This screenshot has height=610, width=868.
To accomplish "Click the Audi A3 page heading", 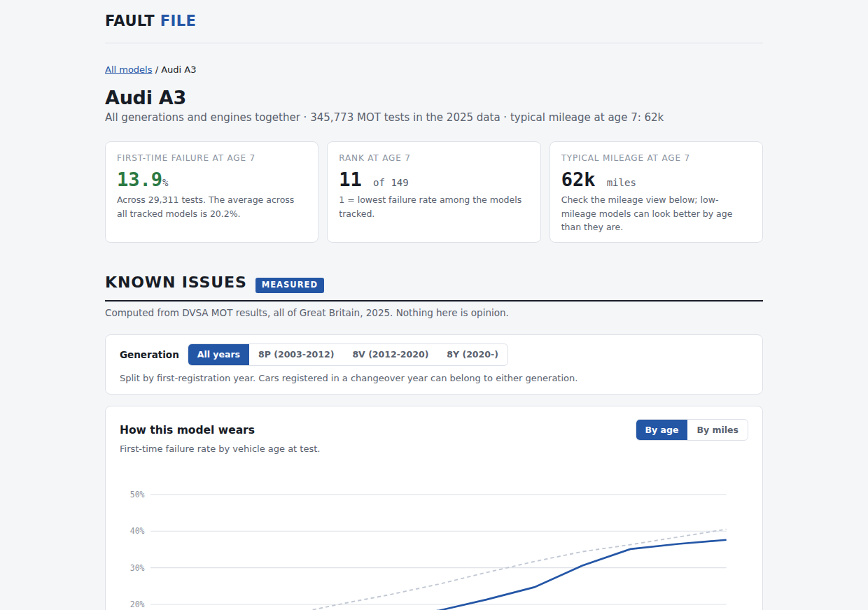I will tap(146, 97).
